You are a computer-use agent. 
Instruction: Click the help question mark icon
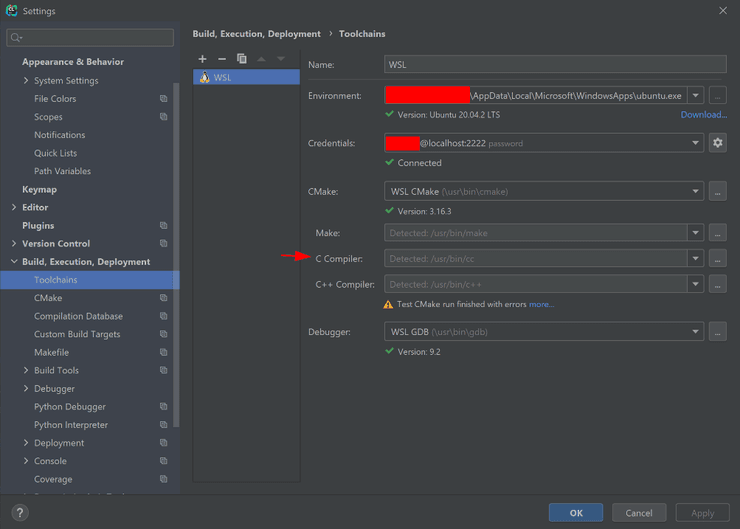19,513
